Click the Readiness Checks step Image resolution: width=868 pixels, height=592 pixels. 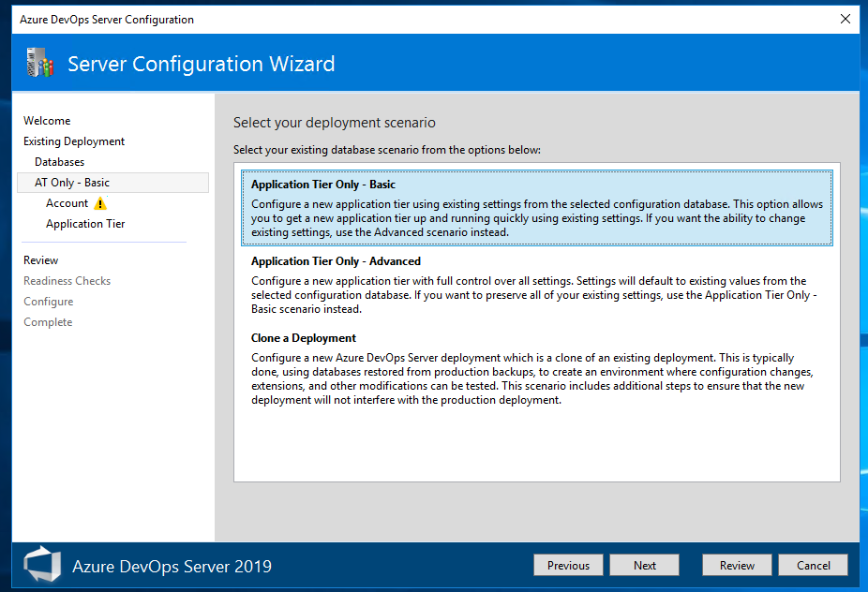(67, 280)
